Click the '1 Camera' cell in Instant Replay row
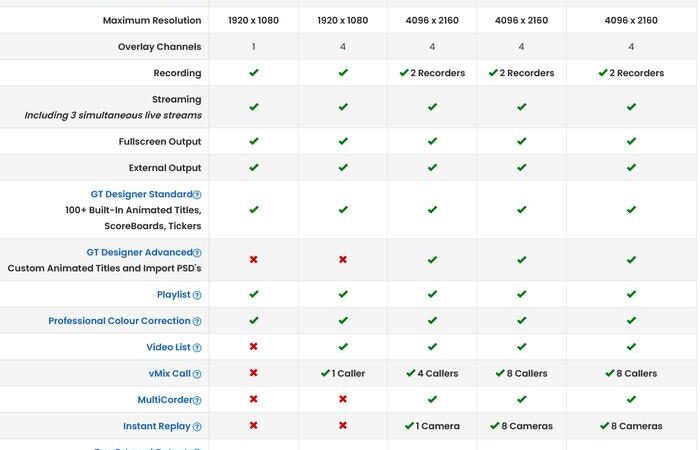Screen dimensions: 700x450 pyautogui.click(x=432, y=426)
